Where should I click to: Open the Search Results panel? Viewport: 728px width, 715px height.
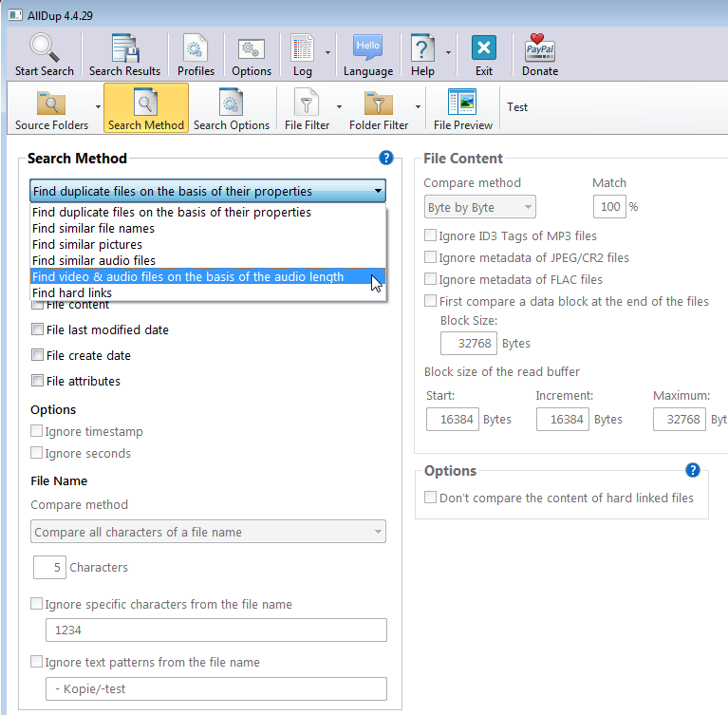(x=124, y=48)
